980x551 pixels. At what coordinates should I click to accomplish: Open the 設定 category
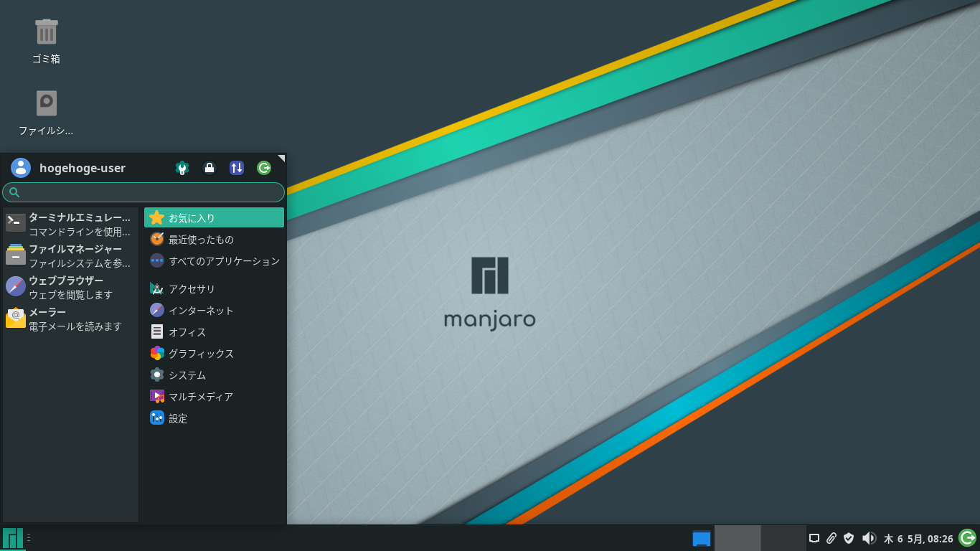click(x=214, y=418)
